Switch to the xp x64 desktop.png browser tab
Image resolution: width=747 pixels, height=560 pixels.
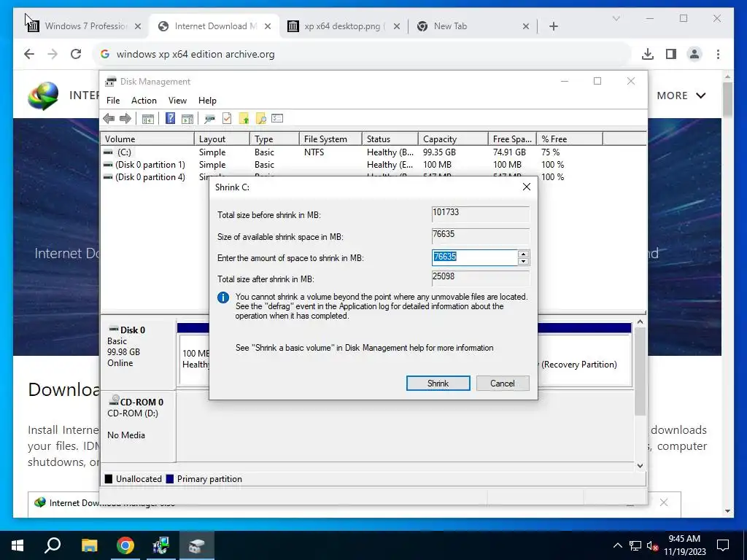(x=343, y=26)
